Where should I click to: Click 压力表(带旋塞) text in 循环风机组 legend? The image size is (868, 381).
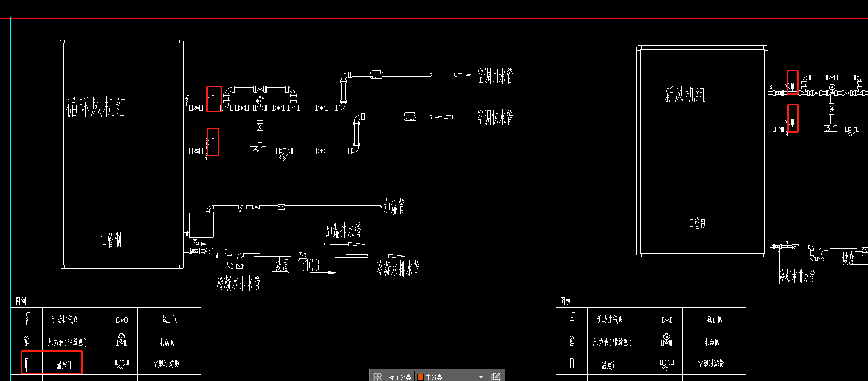click(67, 342)
